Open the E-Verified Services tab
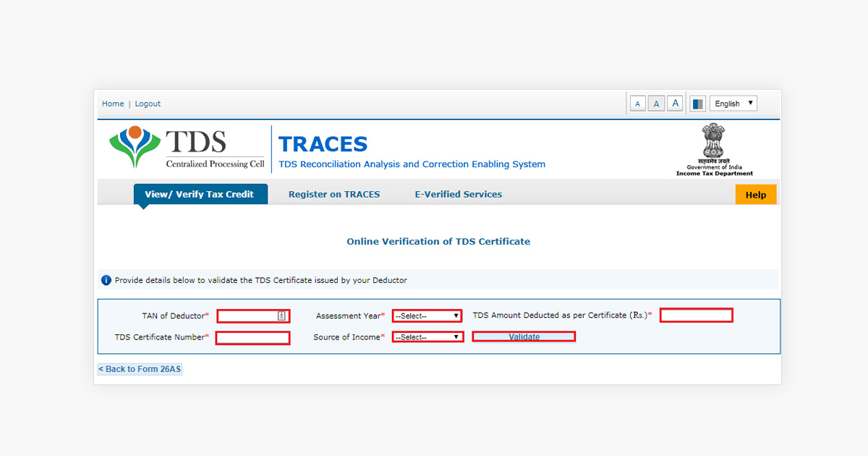The height and width of the screenshot is (456, 868). coord(458,194)
